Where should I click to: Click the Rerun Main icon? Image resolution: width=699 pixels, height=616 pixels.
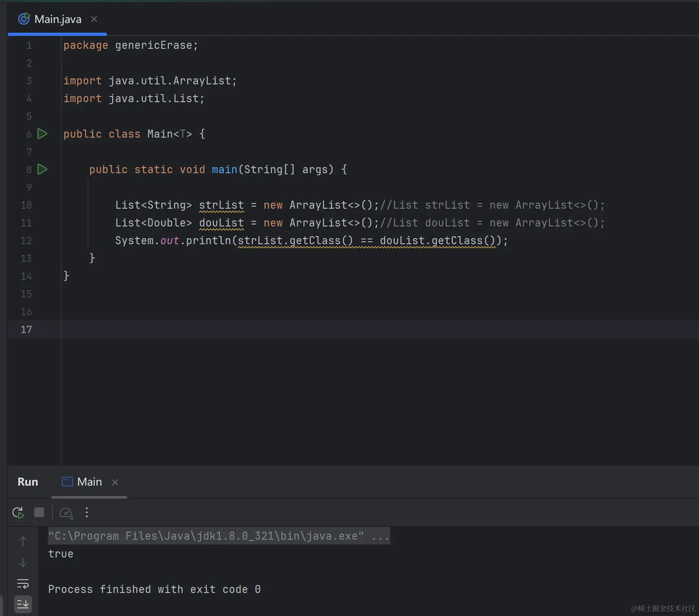tap(18, 513)
